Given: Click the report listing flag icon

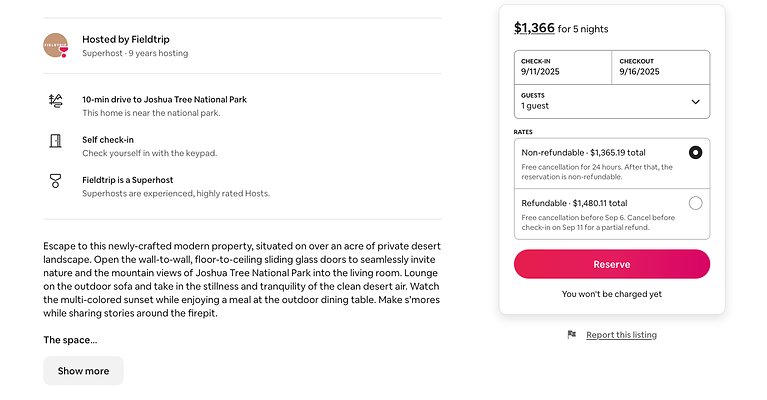Looking at the screenshot, I should pos(571,335).
